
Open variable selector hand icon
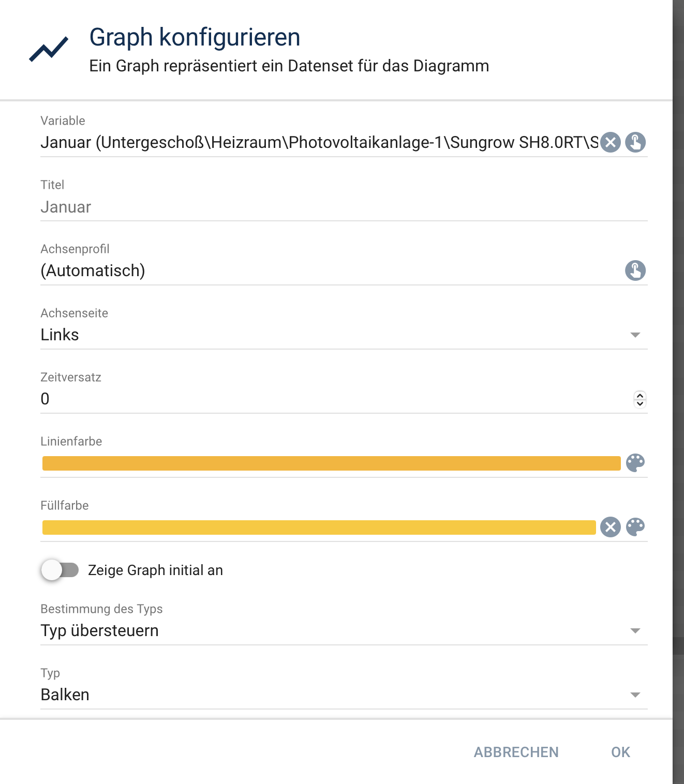(635, 142)
